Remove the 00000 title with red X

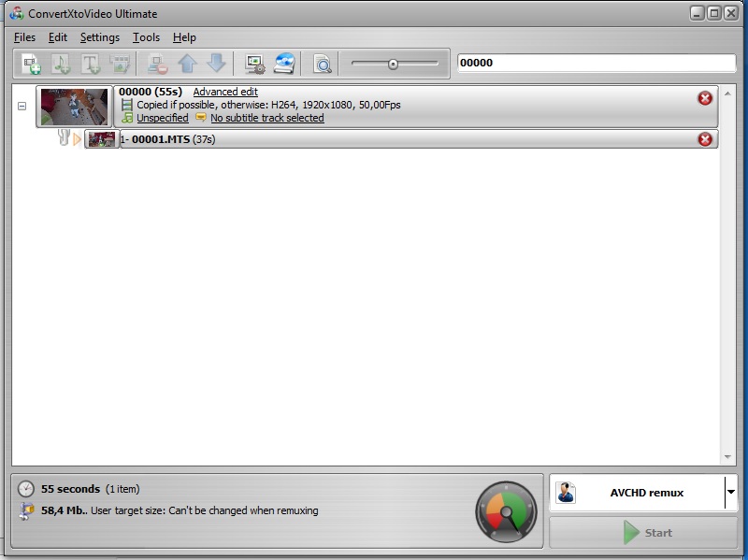pos(705,98)
